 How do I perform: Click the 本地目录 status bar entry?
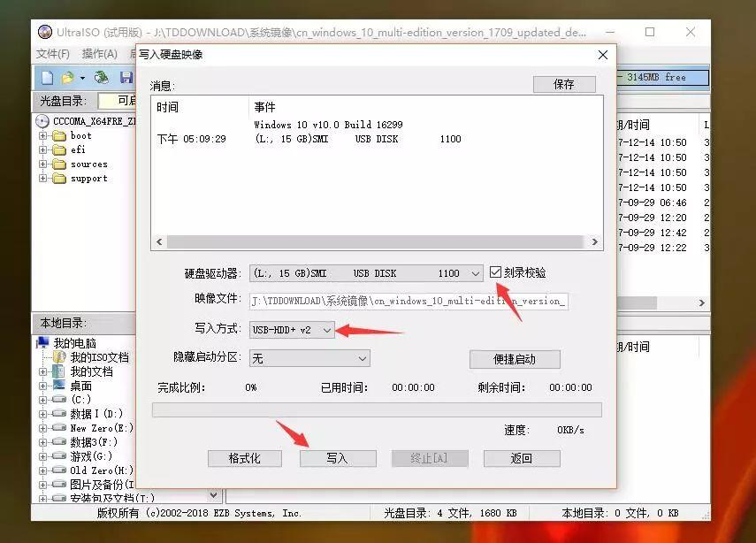pyautogui.click(x=620, y=513)
